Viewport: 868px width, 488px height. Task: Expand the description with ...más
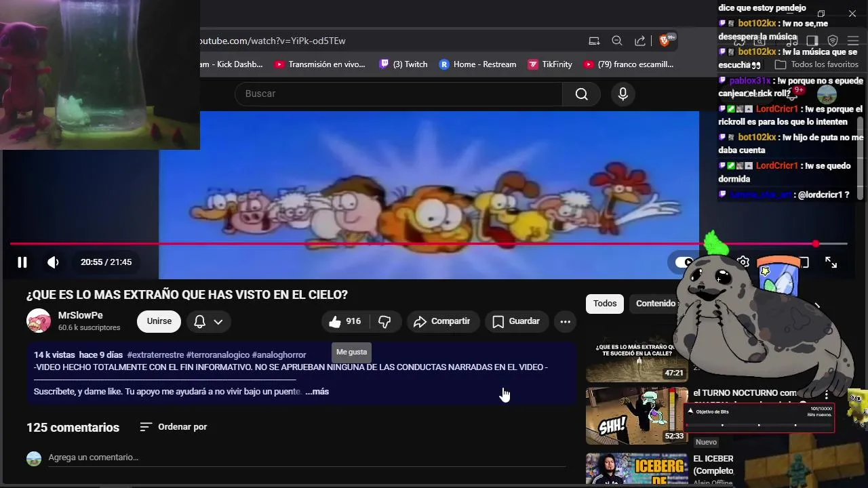[x=317, y=392]
